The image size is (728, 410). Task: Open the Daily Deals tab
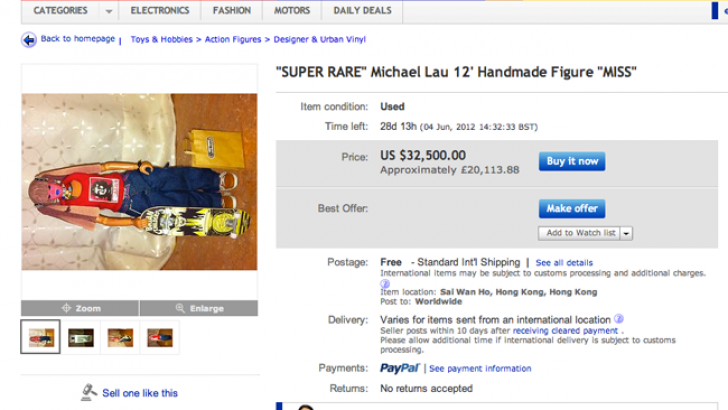[x=362, y=11]
